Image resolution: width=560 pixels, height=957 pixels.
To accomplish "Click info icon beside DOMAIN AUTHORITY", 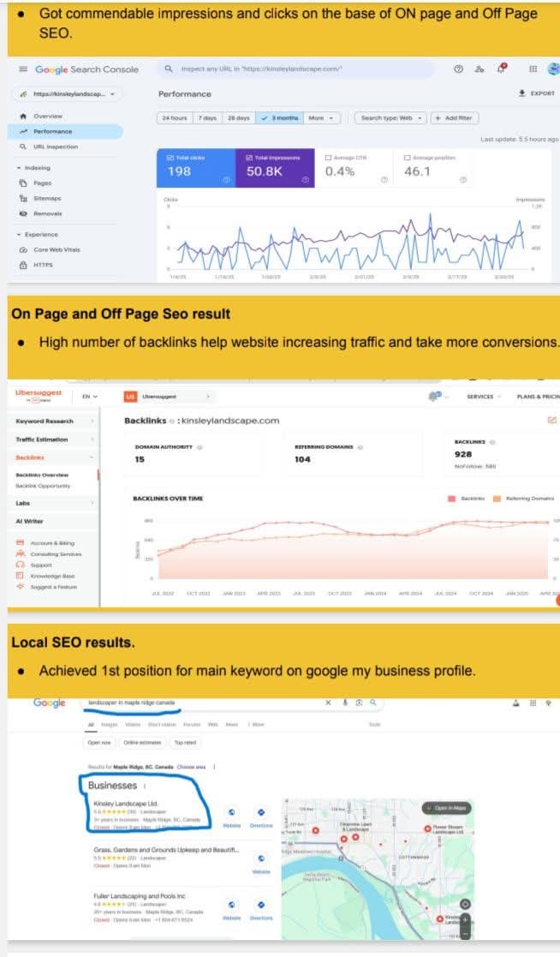I will (x=200, y=447).
